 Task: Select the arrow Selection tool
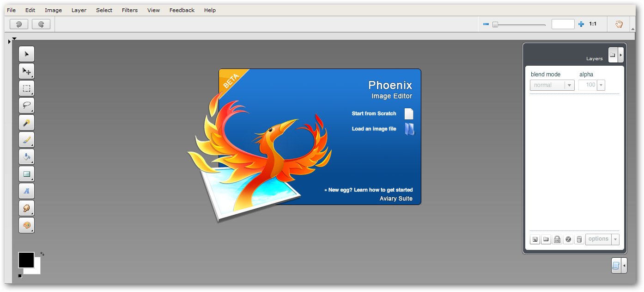(x=26, y=54)
